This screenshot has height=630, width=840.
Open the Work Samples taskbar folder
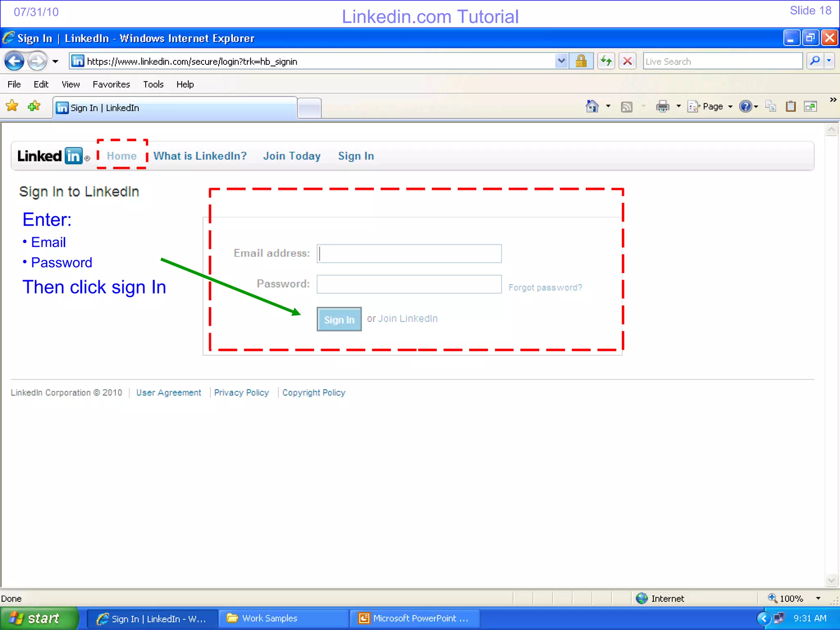[283, 619]
